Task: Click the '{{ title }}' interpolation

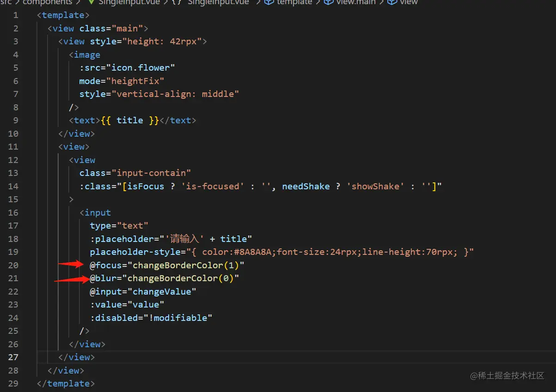Action: pos(130,121)
